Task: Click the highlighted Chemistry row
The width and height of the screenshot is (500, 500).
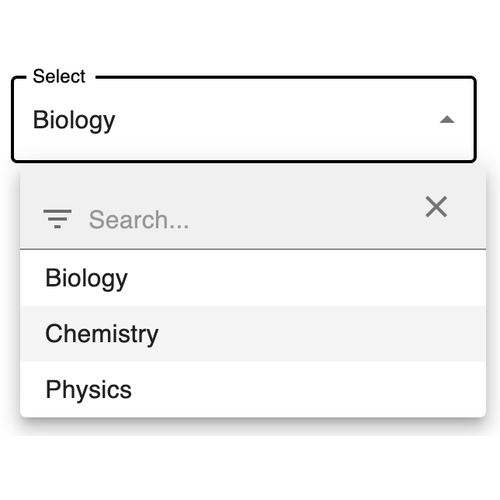Action: click(253, 334)
